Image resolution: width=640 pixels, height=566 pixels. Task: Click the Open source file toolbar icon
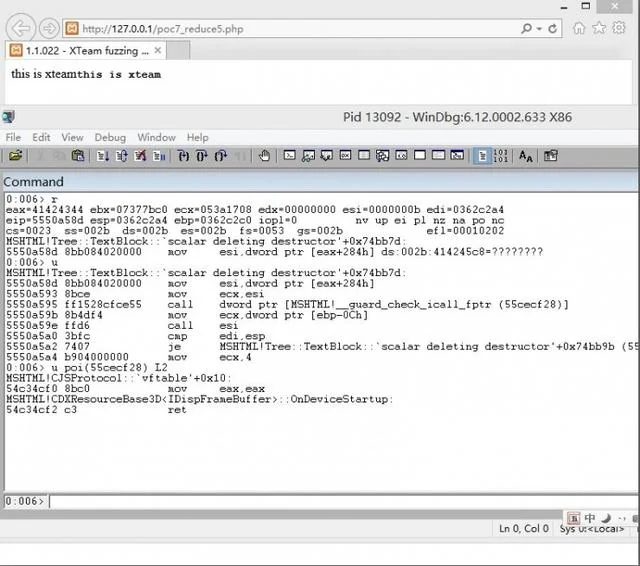tap(16, 155)
